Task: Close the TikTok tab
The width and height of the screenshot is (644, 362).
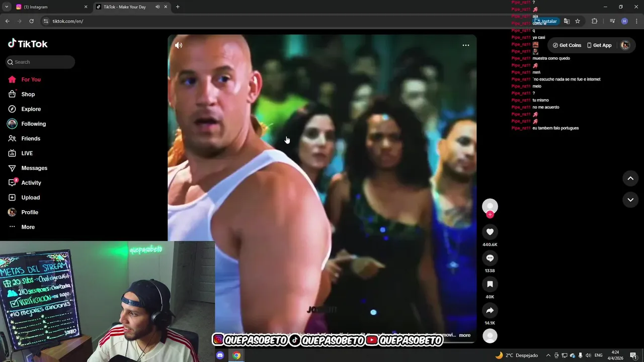Action: pyautogui.click(x=166, y=7)
